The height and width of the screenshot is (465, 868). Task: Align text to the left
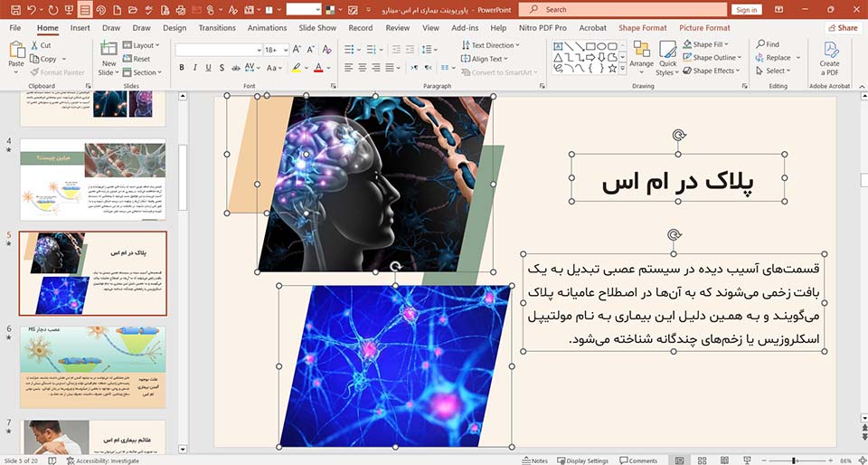[349, 68]
